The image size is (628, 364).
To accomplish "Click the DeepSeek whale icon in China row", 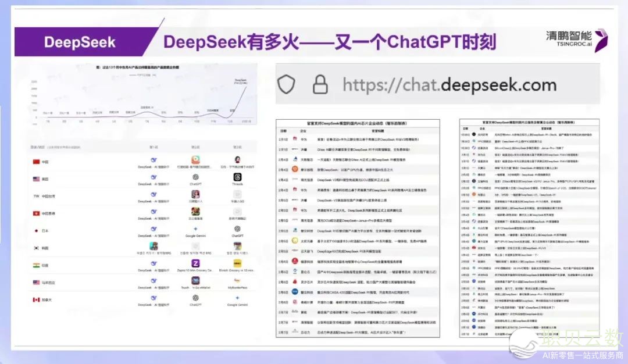I will coord(154,160).
